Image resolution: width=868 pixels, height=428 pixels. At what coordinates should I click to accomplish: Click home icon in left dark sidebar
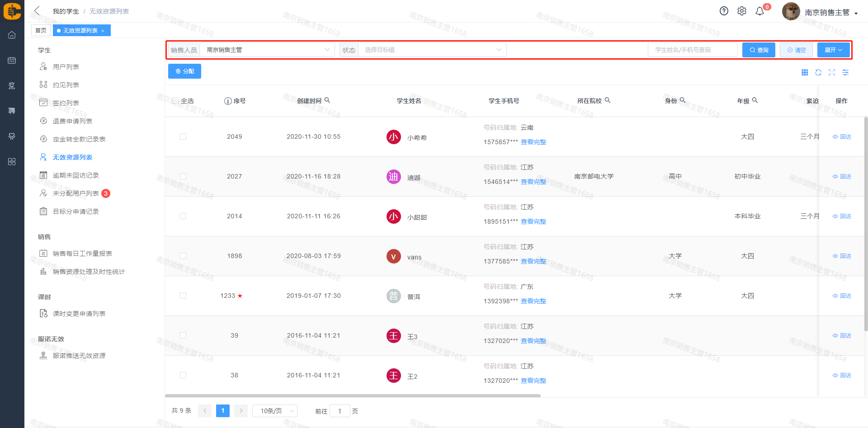[x=12, y=35]
